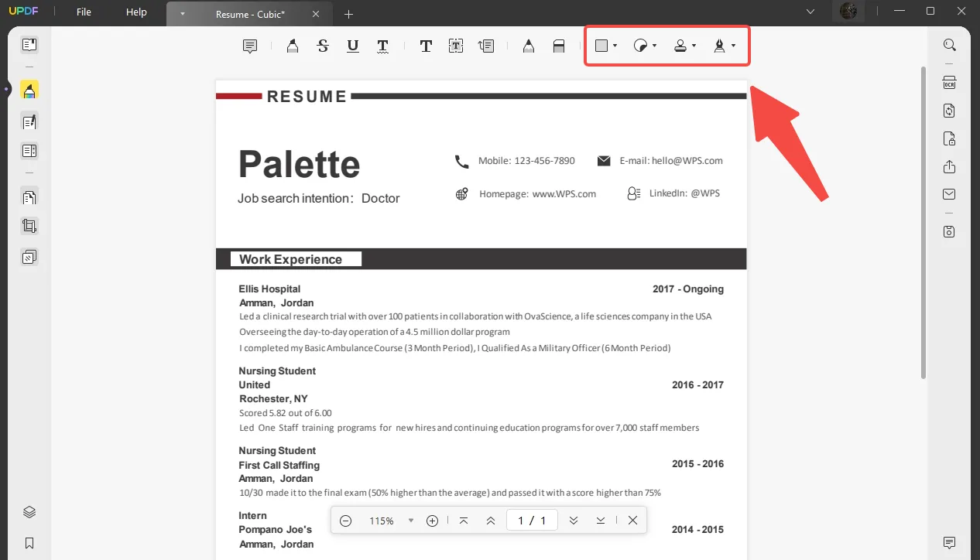Click the Mobile: 123-456-7890 text
The image size is (980, 560).
coord(526,161)
